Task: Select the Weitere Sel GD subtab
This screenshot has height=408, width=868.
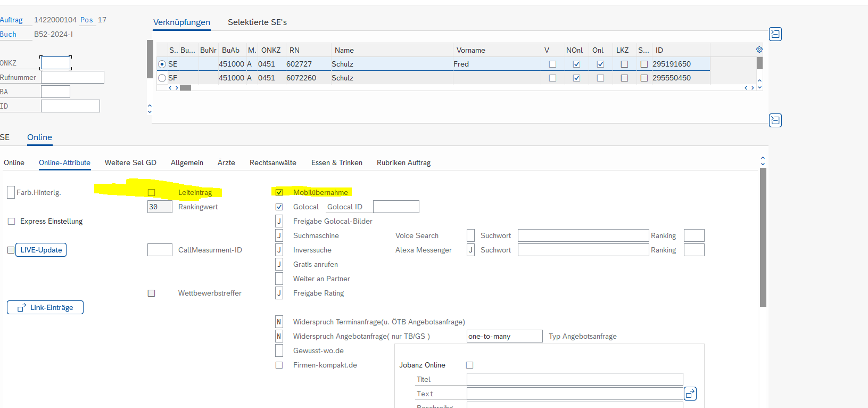Action: (x=130, y=163)
